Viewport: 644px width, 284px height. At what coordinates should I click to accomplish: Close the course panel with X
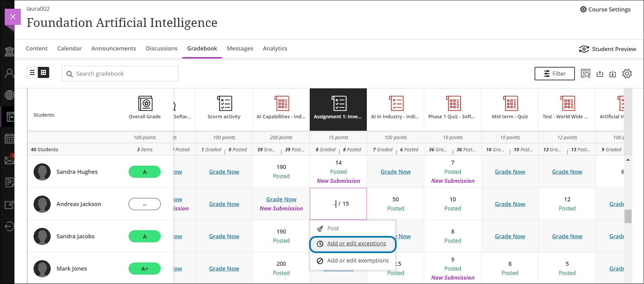tap(13, 17)
